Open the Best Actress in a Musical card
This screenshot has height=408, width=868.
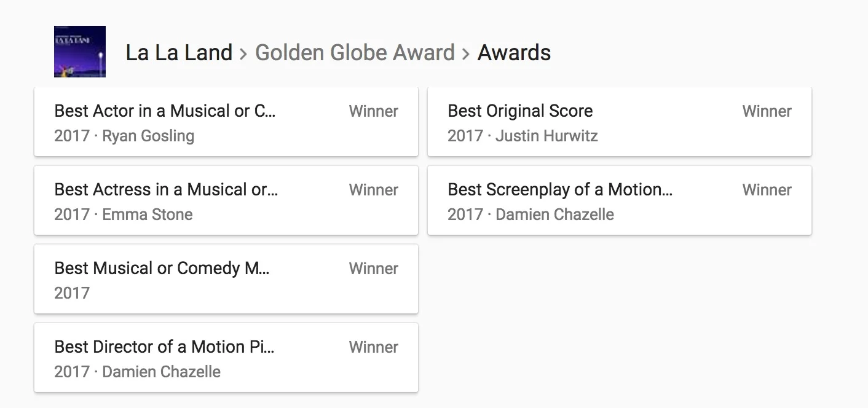tap(226, 200)
